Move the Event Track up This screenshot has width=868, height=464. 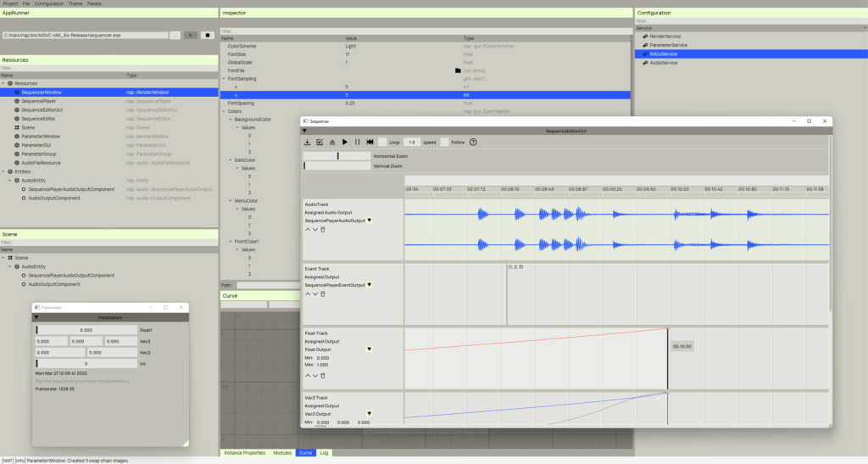tap(308, 293)
